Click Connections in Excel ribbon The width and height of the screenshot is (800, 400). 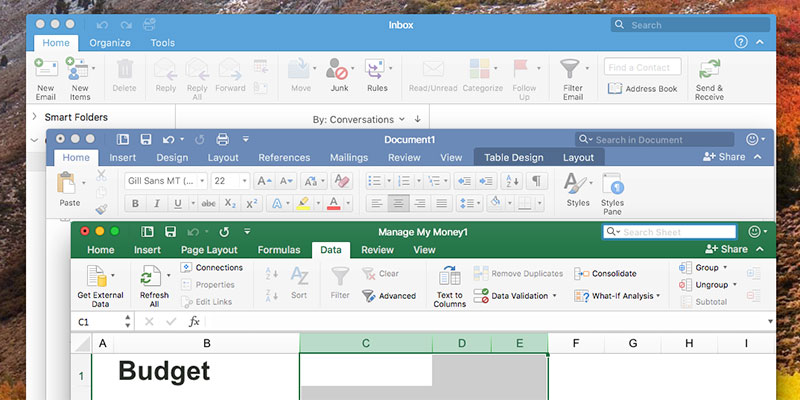[x=212, y=267]
